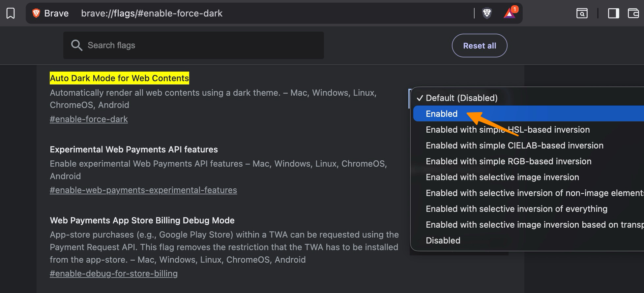Click Web Payments App Store Billing Debug Mode
This screenshot has height=293, width=644.
142,220
